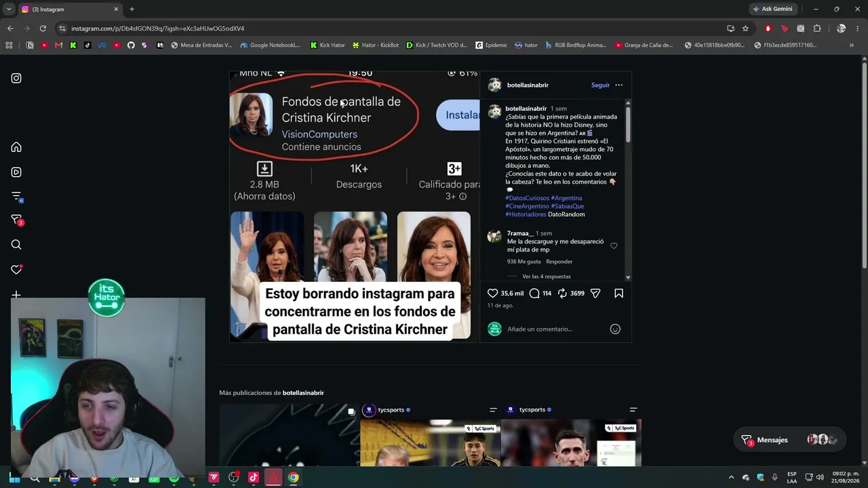The image size is (868, 488).
Task: Click the ESP LAA language indicator
Action: [792, 477]
